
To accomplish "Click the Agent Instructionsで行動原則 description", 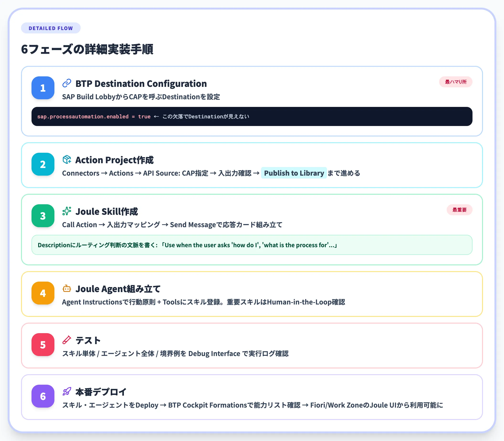I will 204,302.
